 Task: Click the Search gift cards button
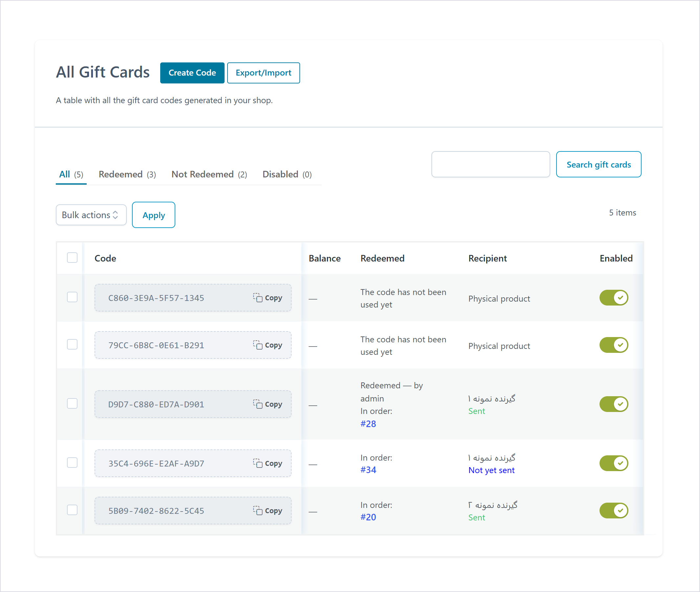pyautogui.click(x=599, y=165)
